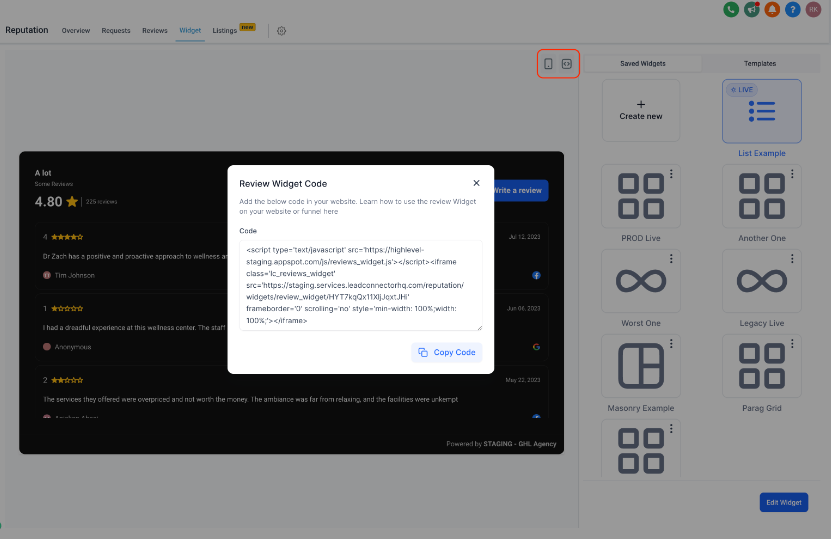Select the Masonry Example widget thumbnail
This screenshot has height=539, width=831.
(x=641, y=366)
